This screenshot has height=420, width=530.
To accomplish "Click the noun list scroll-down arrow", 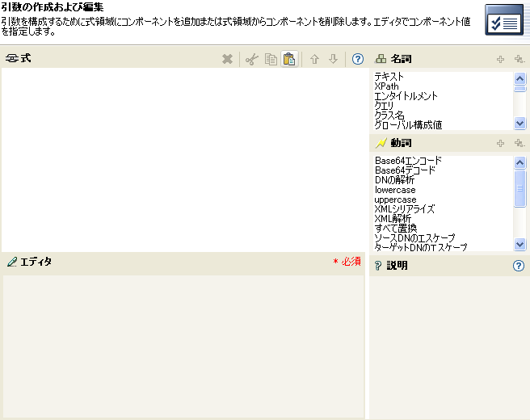I will [x=519, y=123].
